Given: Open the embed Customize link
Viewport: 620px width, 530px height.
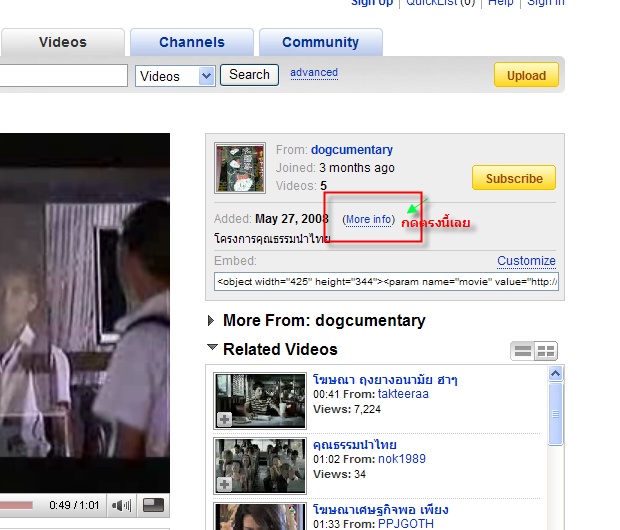Looking at the screenshot, I should (x=526, y=261).
